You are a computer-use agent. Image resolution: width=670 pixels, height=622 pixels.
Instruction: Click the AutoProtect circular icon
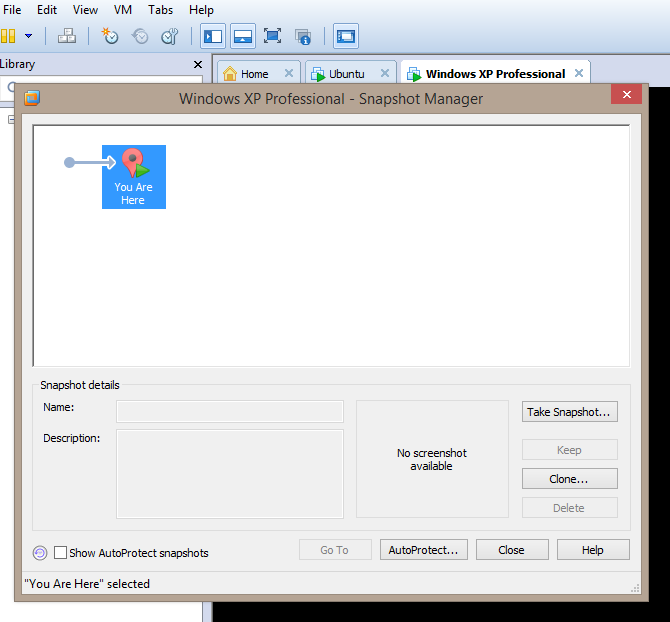[x=40, y=553]
